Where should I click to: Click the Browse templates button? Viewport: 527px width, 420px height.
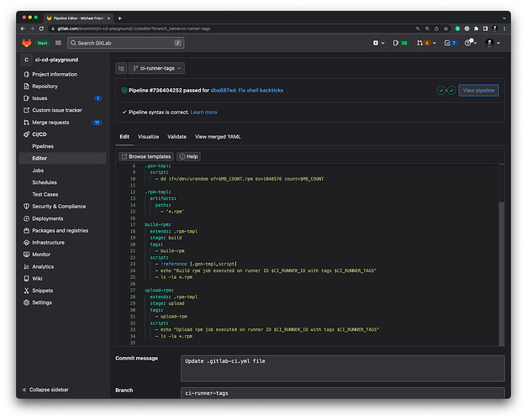(x=146, y=156)
